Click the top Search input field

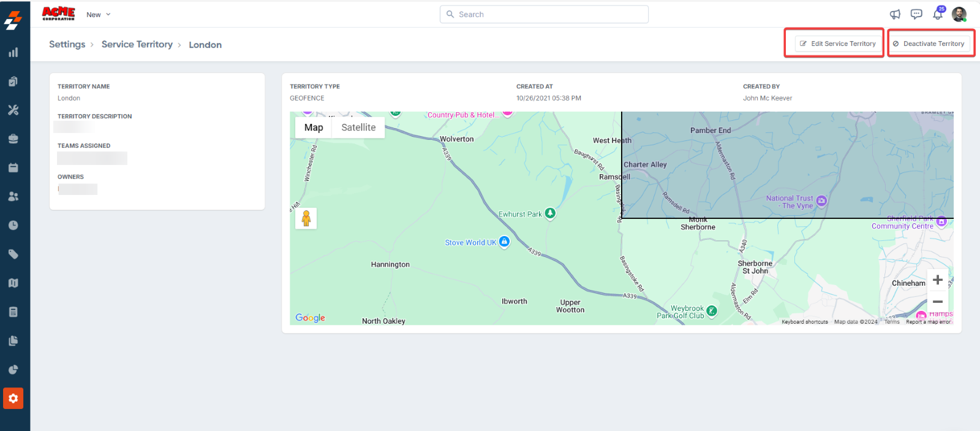pos(544,15)
